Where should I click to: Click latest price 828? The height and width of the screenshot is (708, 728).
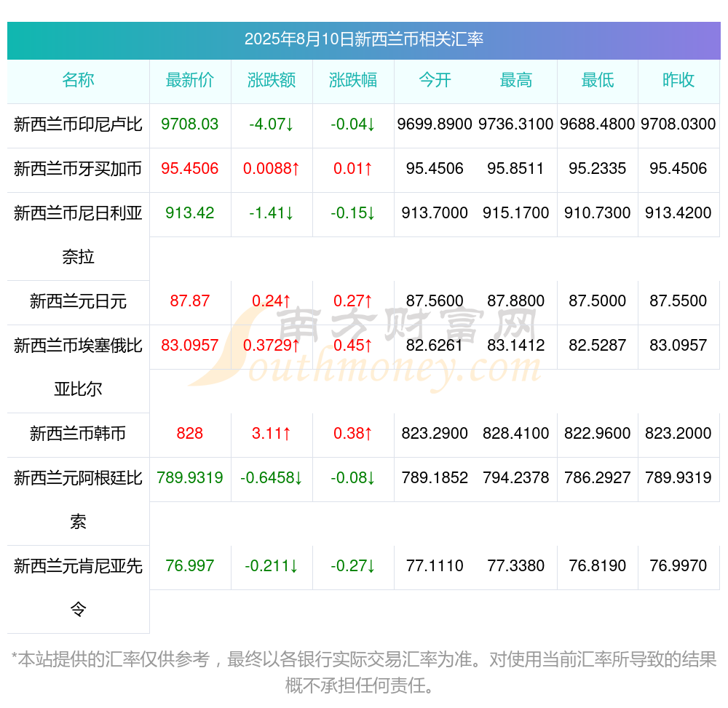point(190,434)
